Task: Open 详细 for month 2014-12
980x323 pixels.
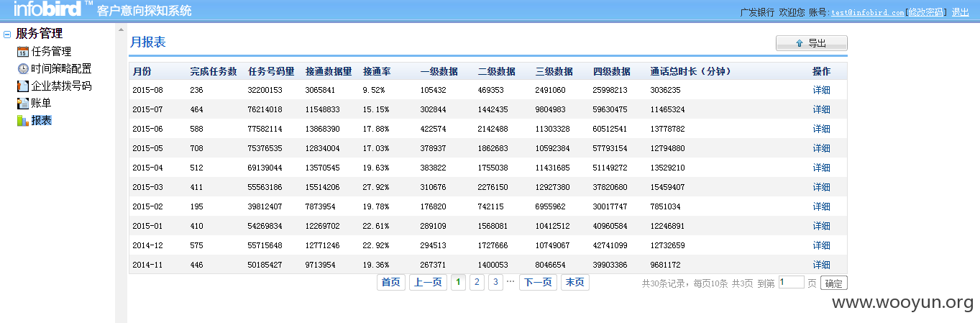Action: click(821, 245)
